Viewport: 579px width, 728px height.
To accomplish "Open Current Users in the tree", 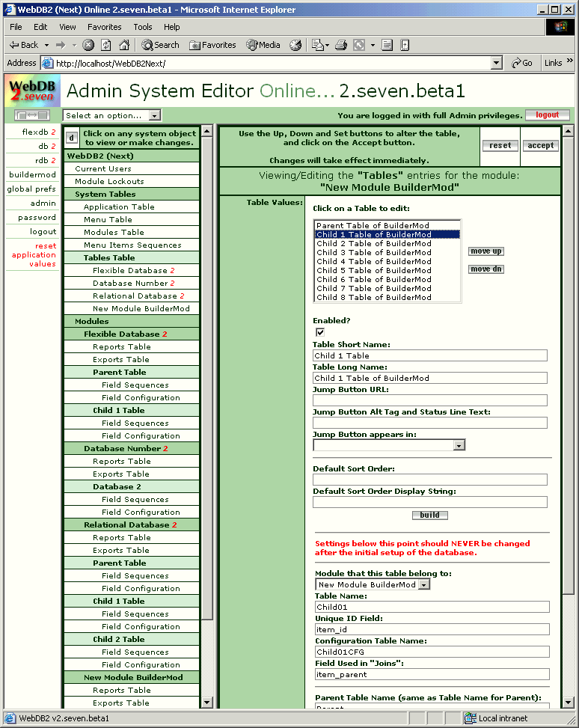I will [x=132, y=168].
